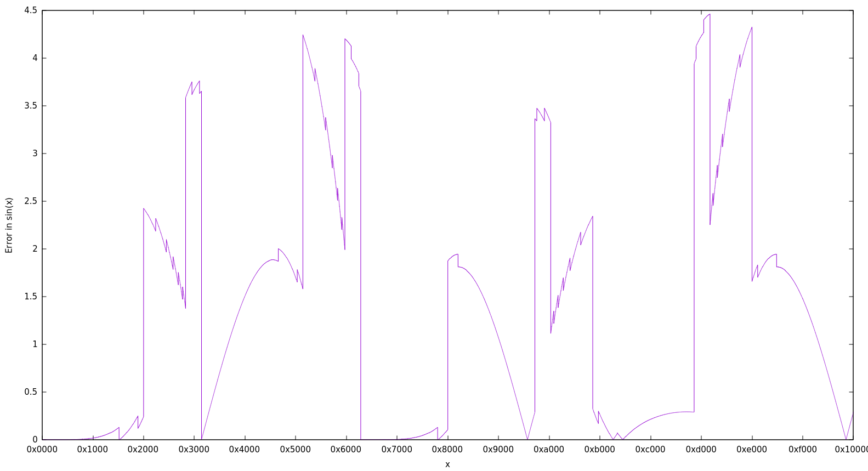Click the highest curve peak near 0xd000
This screenshot has width=868, height=471.
click(x=710, y=14)
